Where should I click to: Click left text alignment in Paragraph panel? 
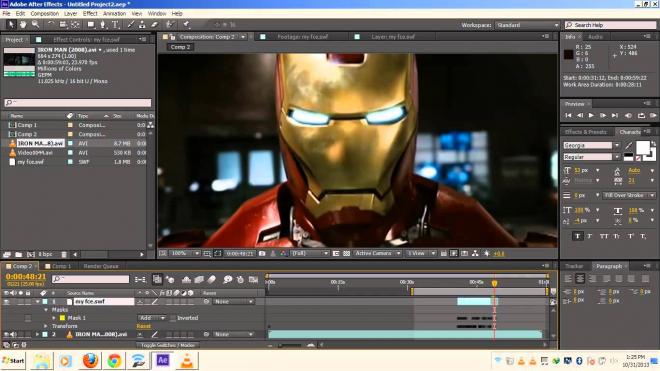click(x=568, y=278)
